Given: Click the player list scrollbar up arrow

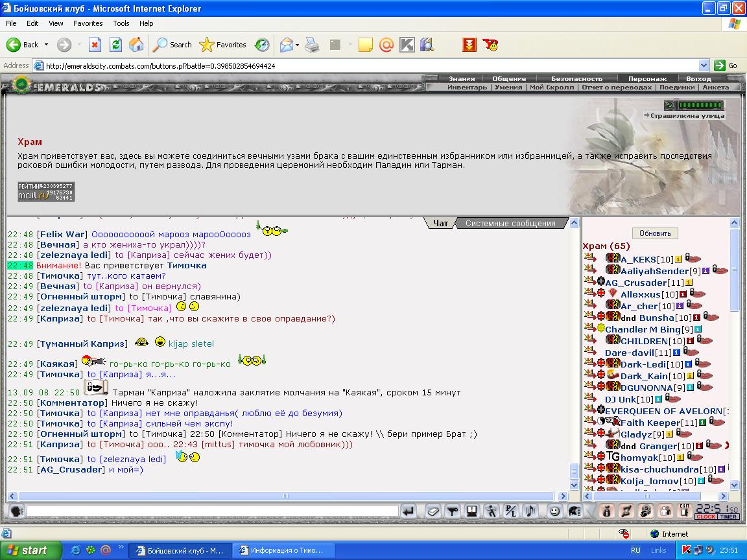Looking at the screenshot, I should point(734,222).
